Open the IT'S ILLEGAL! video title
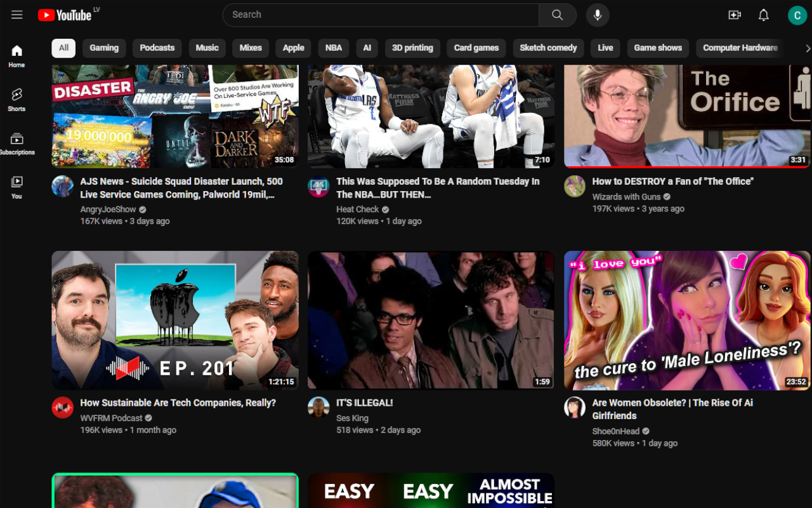 (365, 403)
